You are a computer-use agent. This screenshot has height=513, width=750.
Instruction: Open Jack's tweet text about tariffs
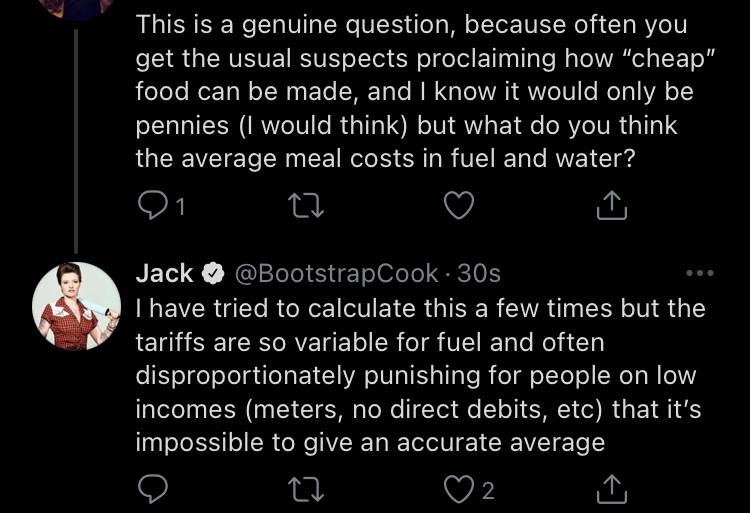point(421,376)
